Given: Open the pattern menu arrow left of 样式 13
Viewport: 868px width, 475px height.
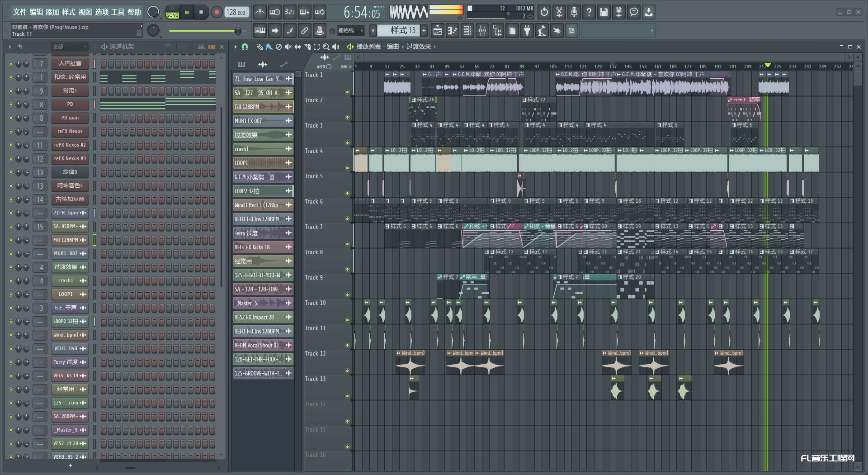Looking at the screenshot, I should pyautogui.click(x=373, y=31).
